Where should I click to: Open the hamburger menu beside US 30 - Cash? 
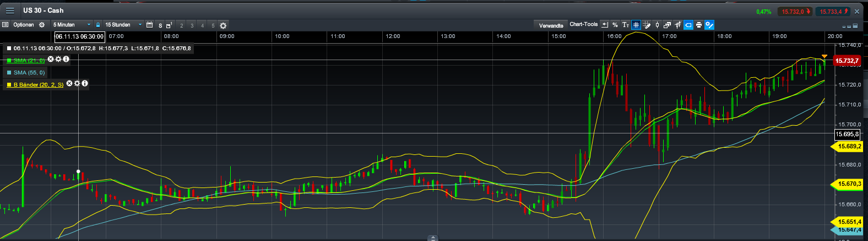pyautogui.click(x=10, y=10)
